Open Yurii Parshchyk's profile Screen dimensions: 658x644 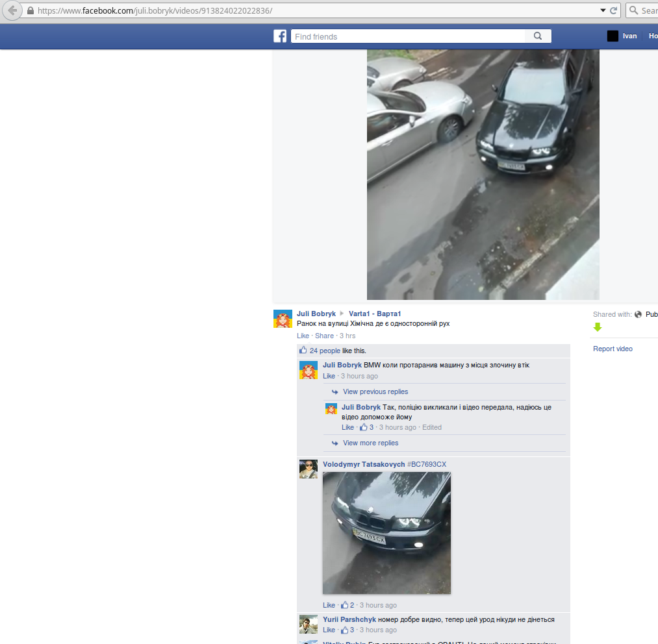click(x=349, y=619)
